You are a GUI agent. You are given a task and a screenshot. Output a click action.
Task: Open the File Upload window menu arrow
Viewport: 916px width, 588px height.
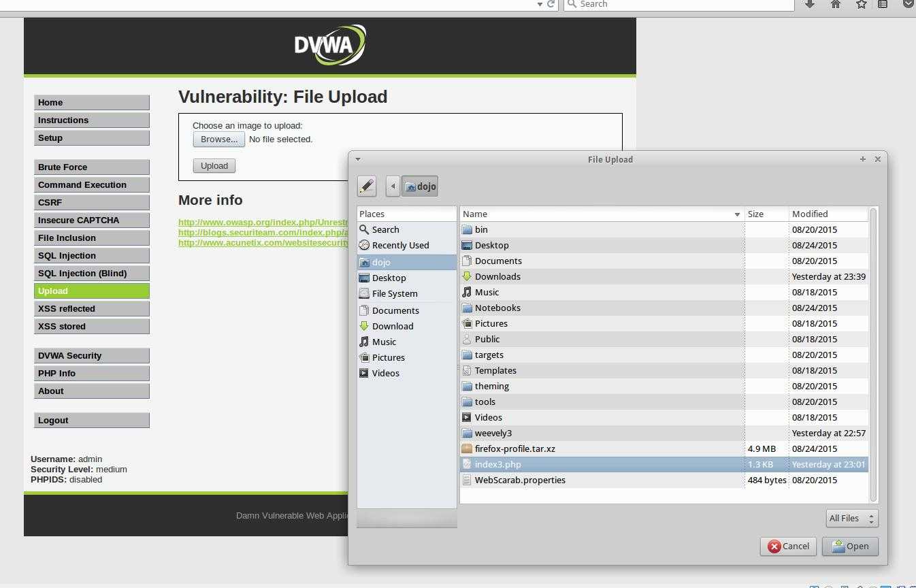click(358, 159)
